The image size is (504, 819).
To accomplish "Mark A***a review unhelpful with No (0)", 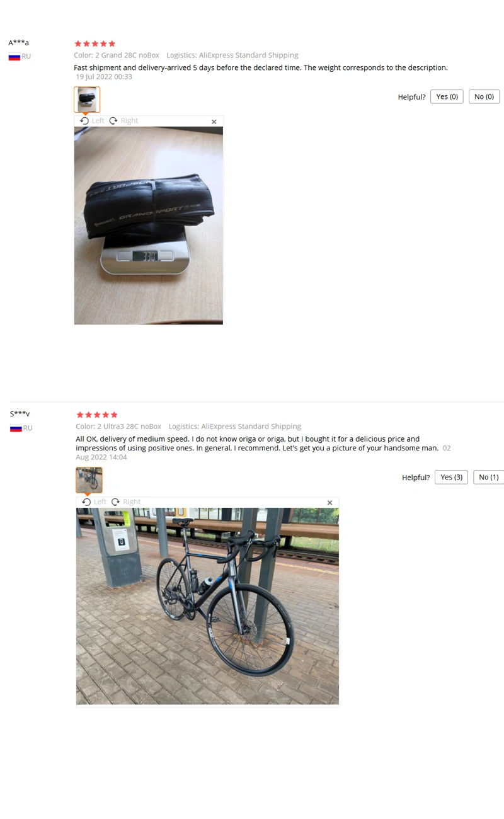I will 484,96.
